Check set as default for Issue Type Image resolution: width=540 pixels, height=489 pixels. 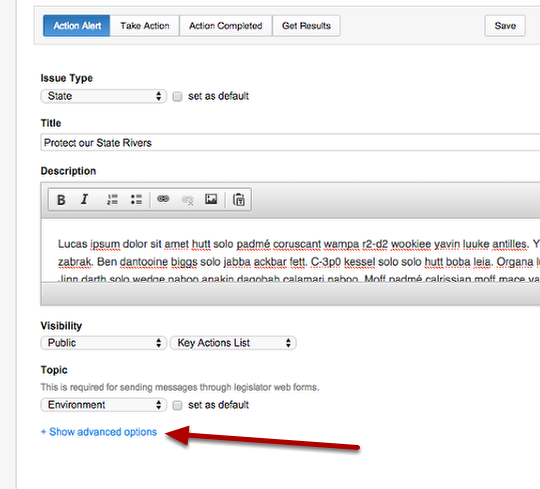coord(177,96)
